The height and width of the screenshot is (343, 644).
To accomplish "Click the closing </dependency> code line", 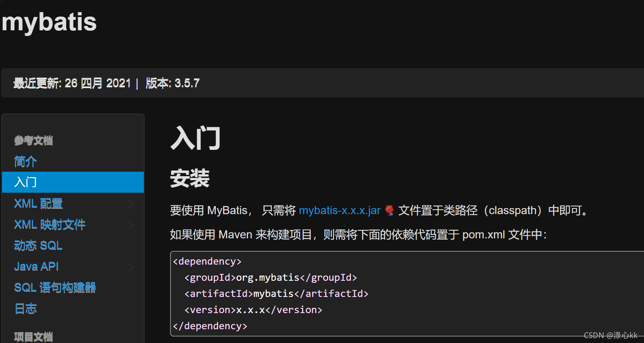I will click(x=210, y=326).
